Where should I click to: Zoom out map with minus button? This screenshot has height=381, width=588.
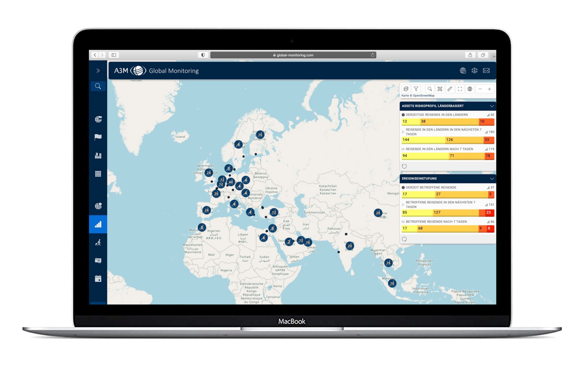(480, 89)
